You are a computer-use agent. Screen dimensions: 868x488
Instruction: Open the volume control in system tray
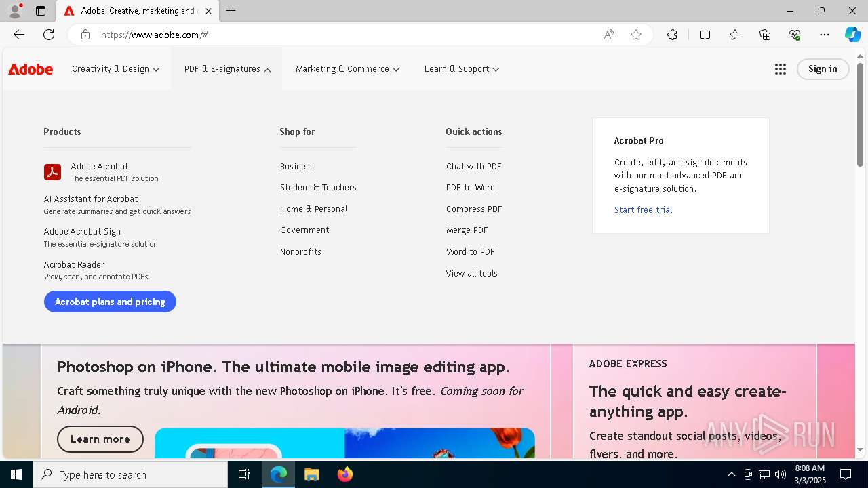tap(781, 474)
